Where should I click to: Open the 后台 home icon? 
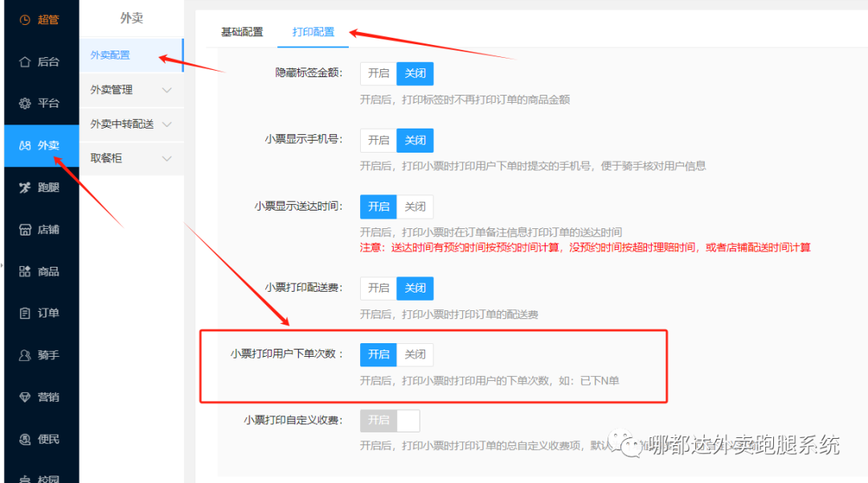click(25, 61)
